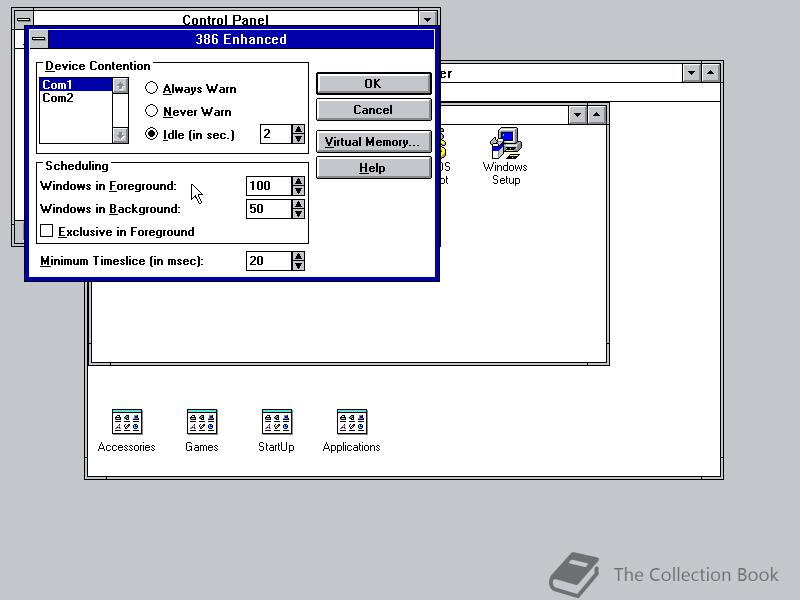
Task: Select the Idle (in sec.) radio button
Action: point(151,134)
